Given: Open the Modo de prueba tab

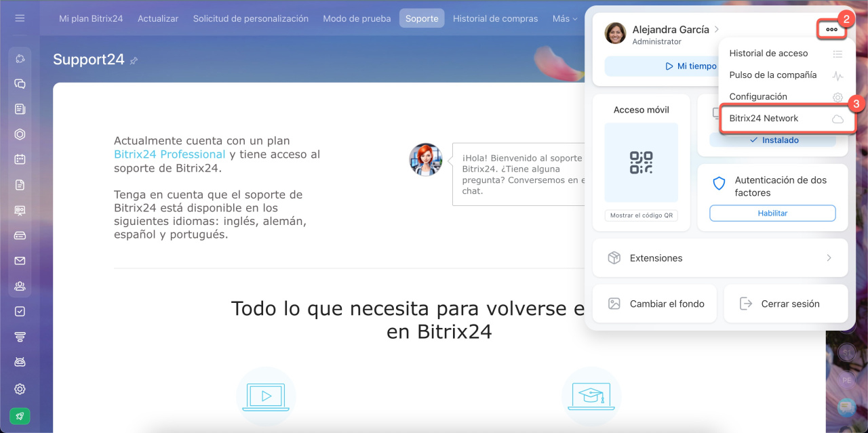Looking at the screenshot, I should [x=357, y=18].
